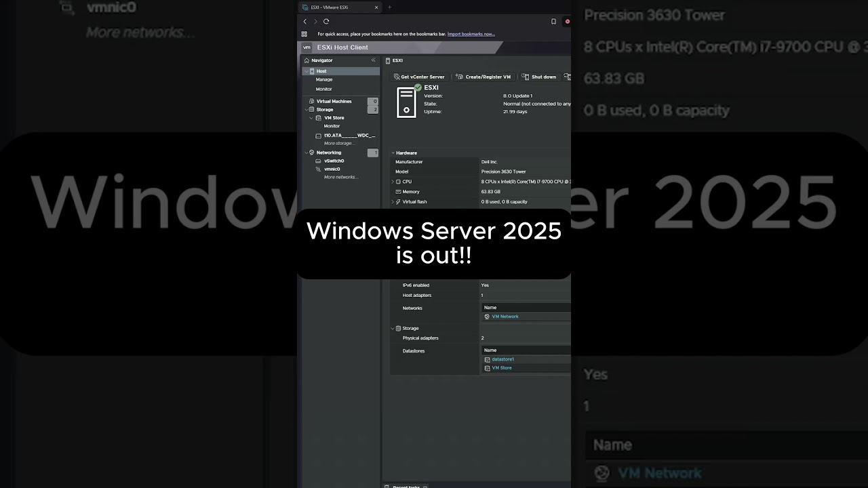Click the ESXI host icon in the title
868x488 pixels.
pyautogui.click(x=389, y=60)
